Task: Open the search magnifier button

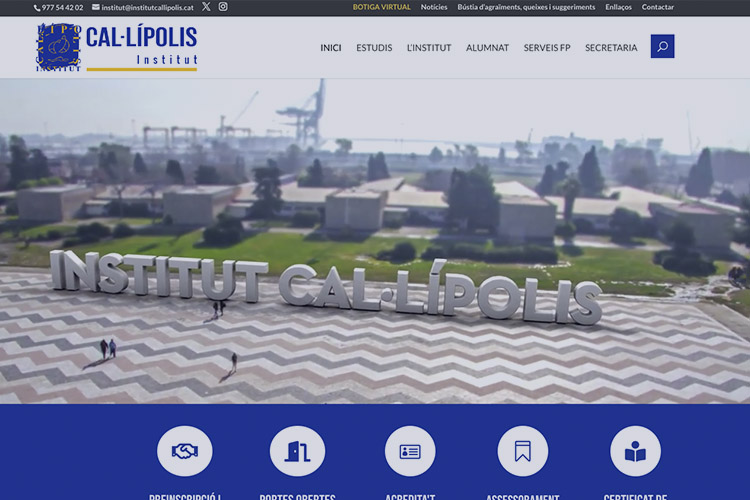Action: click(x=662, y=46)
